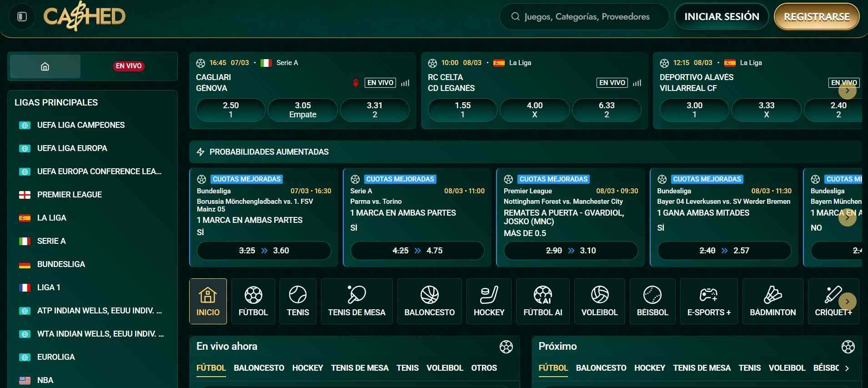The width and height of the screenshot is (868, 388).
Task: Bet 3.31 on Génova win
Action: click(x=375, y=110)
